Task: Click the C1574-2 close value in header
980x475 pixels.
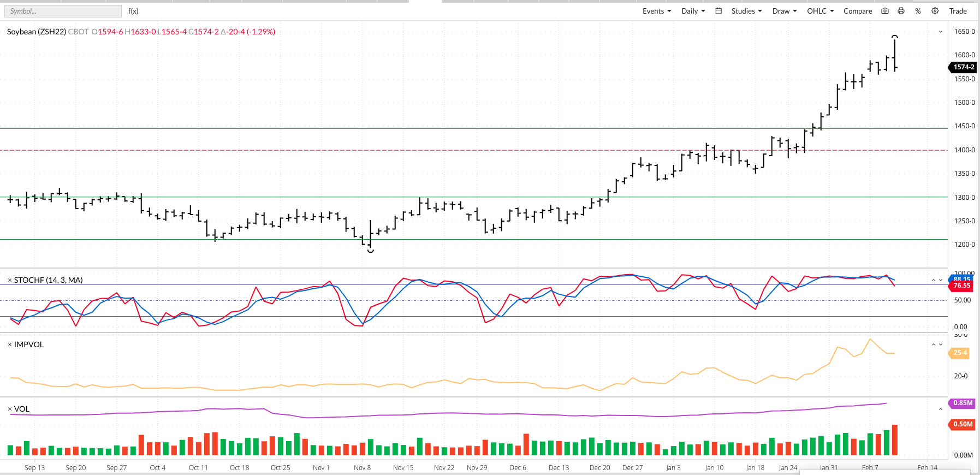Action: (204, 32)
